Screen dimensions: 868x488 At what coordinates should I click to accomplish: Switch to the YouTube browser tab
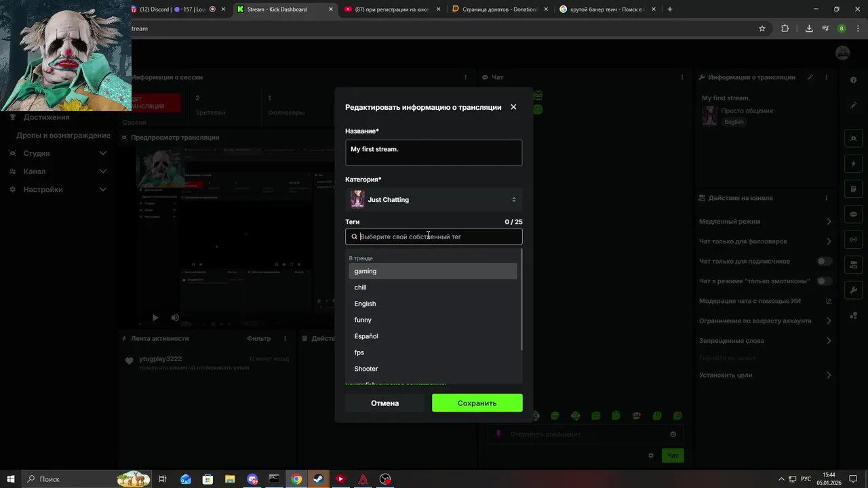(x=391, y=9)
